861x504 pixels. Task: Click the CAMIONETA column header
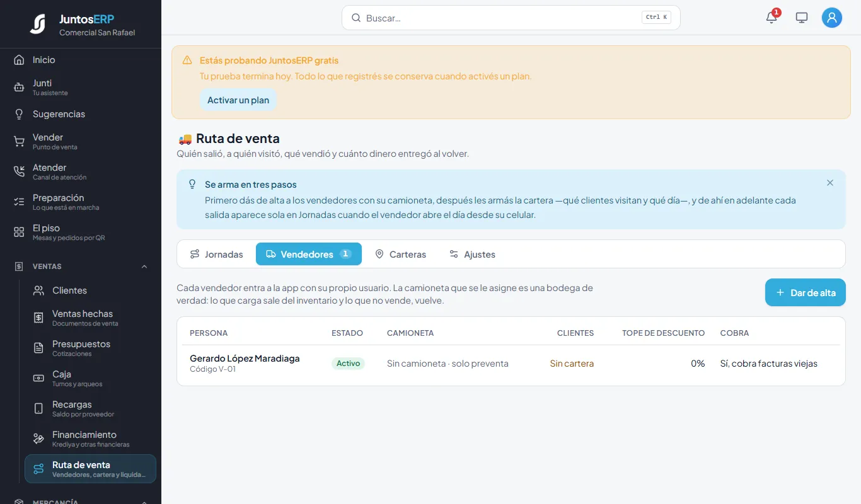[x=410, y=333]
